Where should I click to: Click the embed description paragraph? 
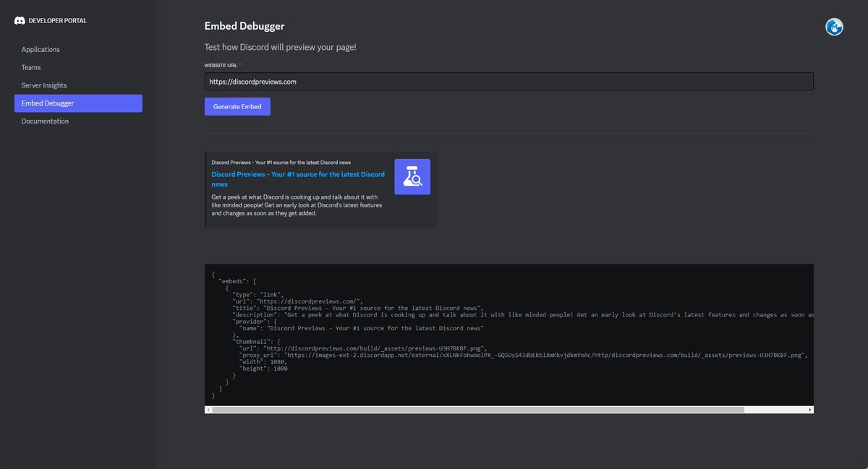tap(297, 205)
